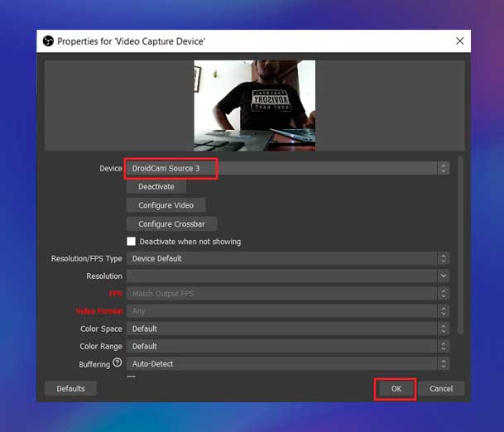Screen dimensions: 504x432
Task: Click the Color Space dropdown arrows
Action: point(444,329)
